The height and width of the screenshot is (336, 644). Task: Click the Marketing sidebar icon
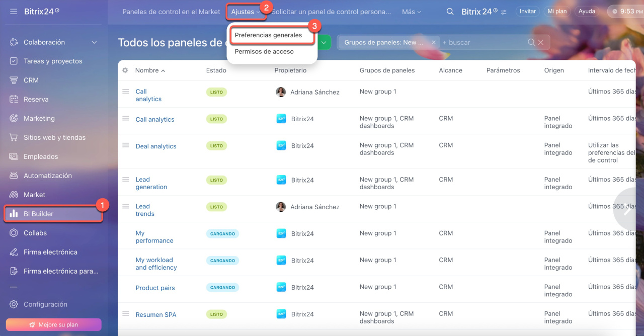[x=14, y=118]
